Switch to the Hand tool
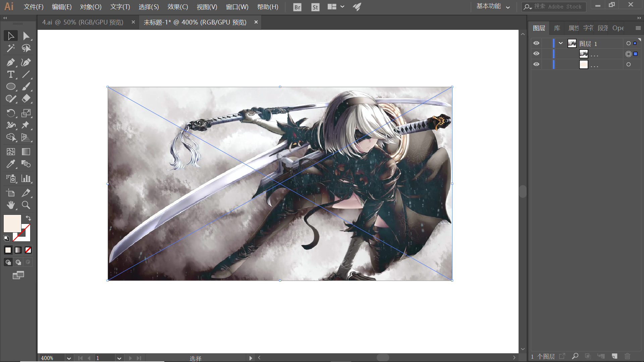 (x=11, y=205)
